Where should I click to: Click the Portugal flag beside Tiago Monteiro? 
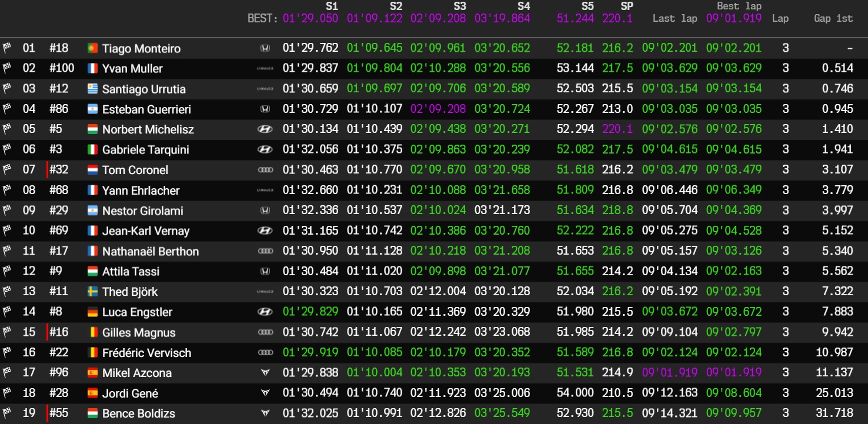click(92, 48)
